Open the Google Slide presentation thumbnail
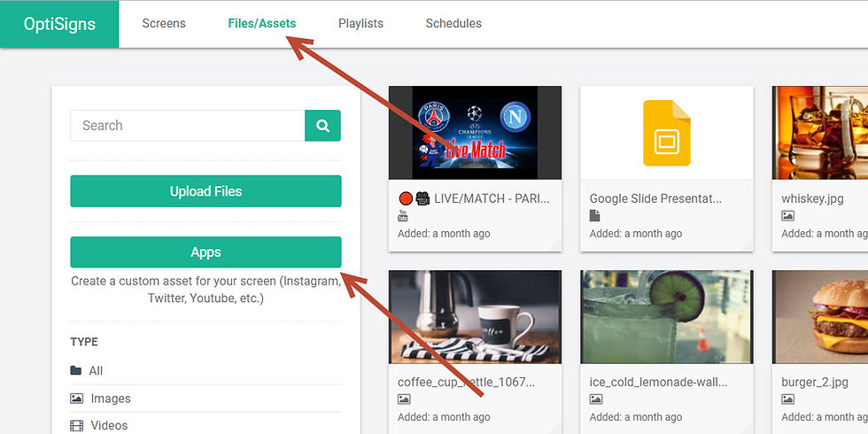Image resolution: width=868 pixels, height=434 pixels. tap(666, 133)
